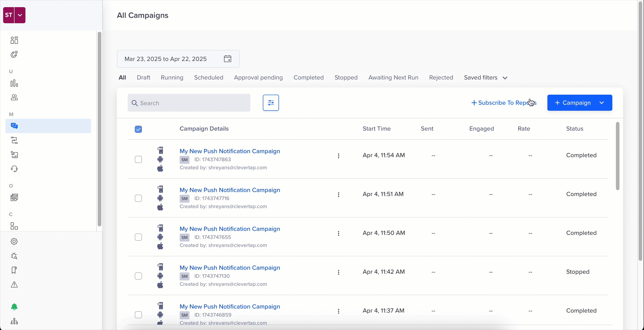Switch to the Draft tab
This screenshot has width=644, height=330.
pos(143,77)
